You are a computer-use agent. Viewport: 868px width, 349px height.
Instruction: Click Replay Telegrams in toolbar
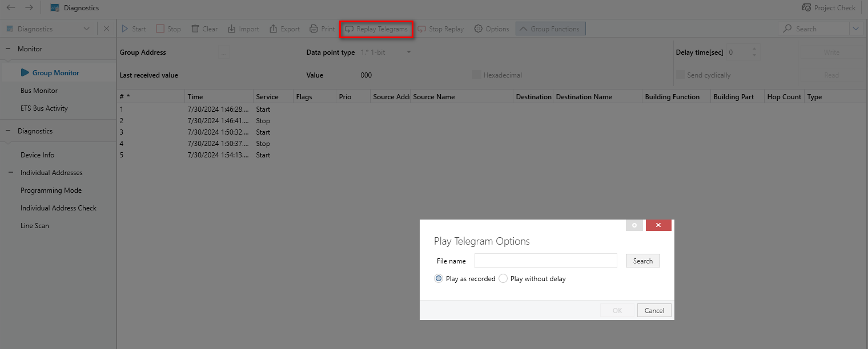tap(376, 29)
